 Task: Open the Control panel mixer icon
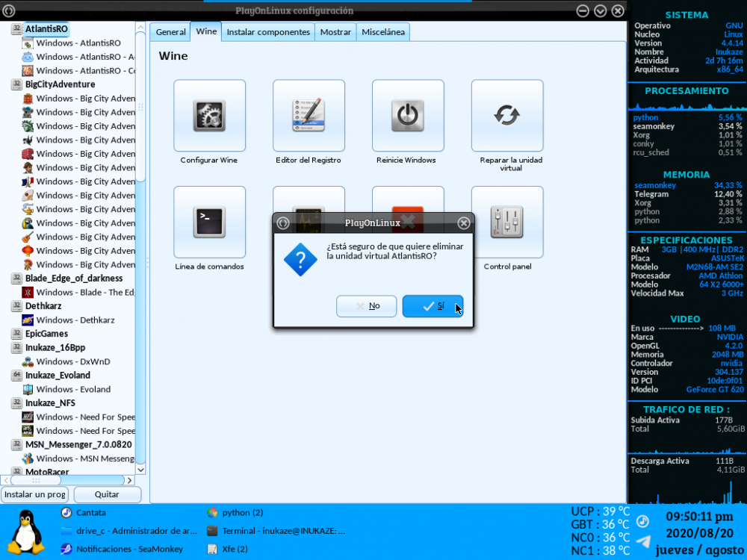coord(506,222)
